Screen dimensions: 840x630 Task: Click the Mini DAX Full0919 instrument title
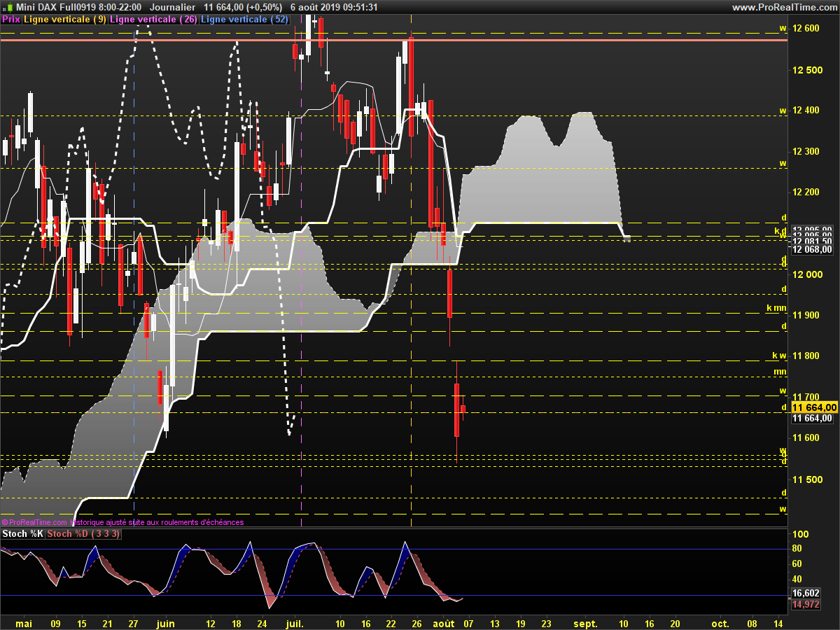coord(55,7)
